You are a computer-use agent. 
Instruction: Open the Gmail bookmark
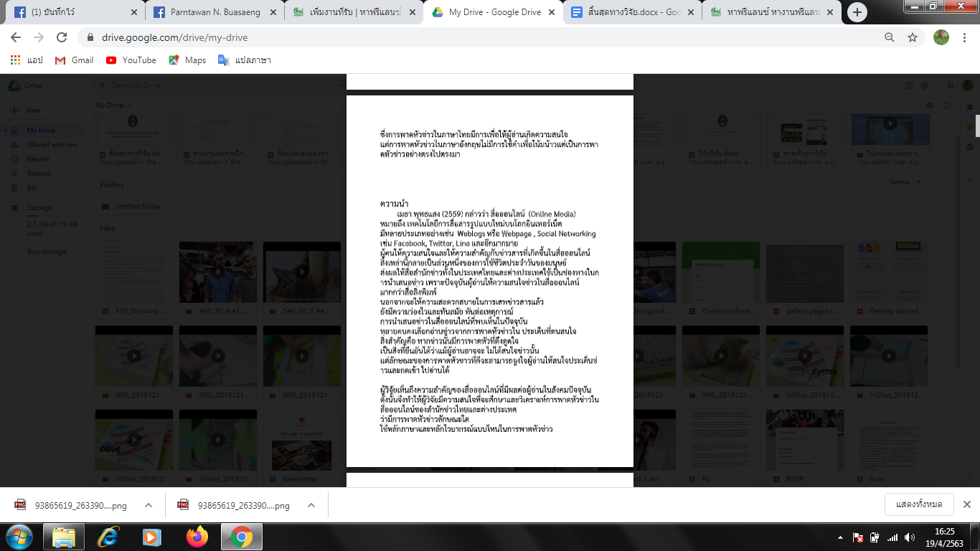tap(75, 60)
